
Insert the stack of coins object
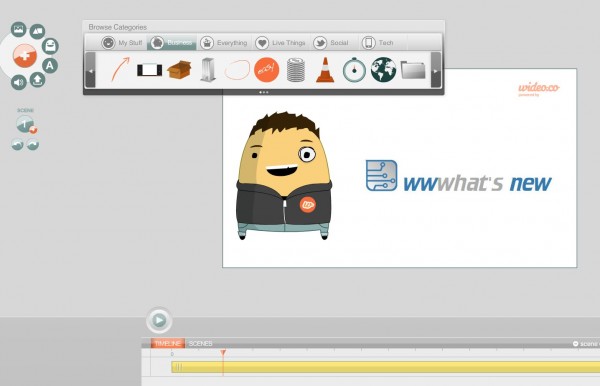[x=296, y=70]
